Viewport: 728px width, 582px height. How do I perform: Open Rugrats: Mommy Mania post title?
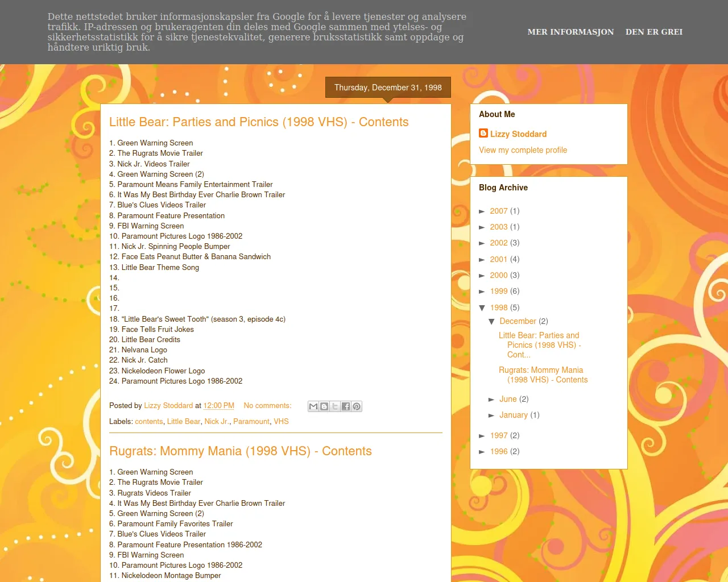pos(241,451)
